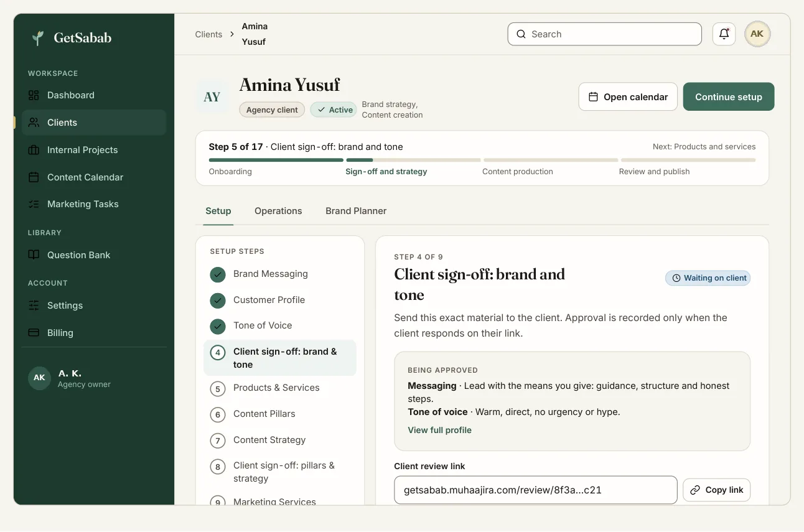Select Customer Profile setup step

point(280,301)
